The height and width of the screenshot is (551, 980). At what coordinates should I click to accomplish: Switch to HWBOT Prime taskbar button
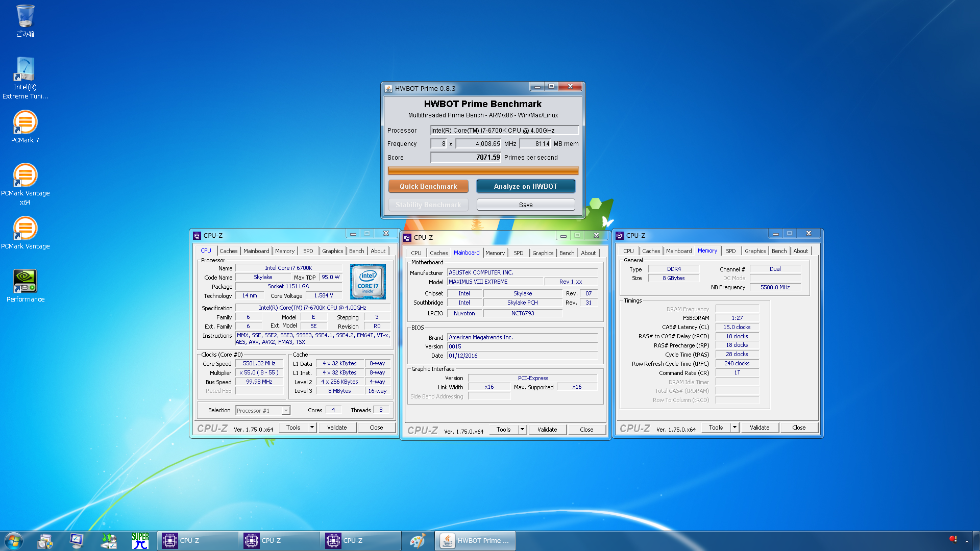475,541
